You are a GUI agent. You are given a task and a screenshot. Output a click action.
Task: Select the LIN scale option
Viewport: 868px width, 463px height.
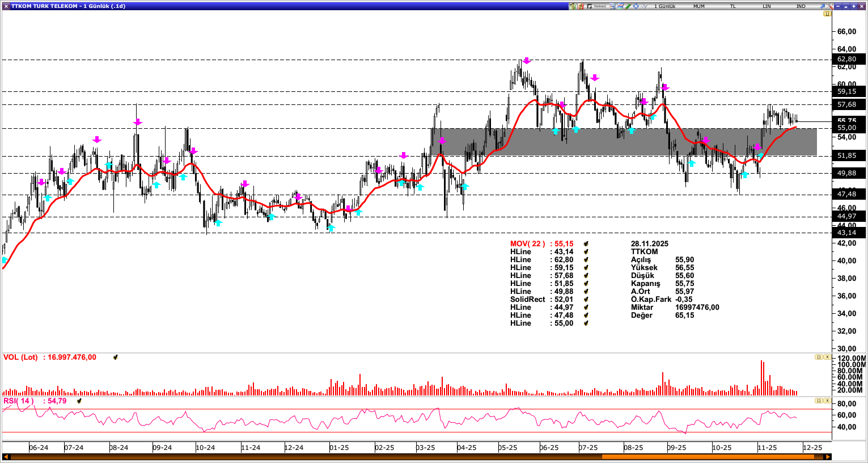point(767,6)
